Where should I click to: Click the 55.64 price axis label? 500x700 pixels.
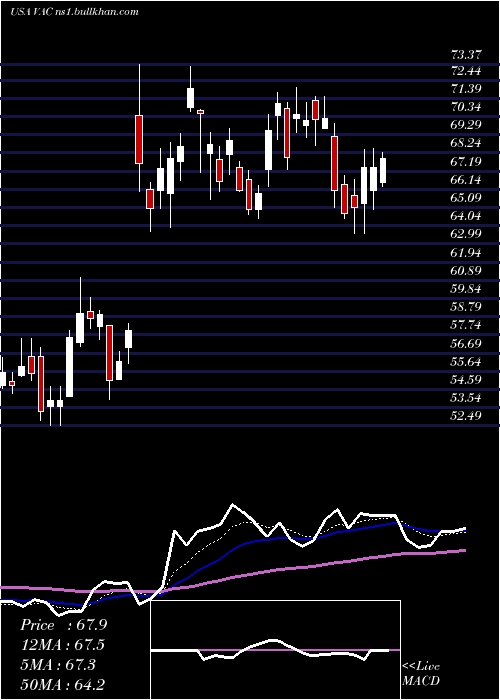point(466,362)
